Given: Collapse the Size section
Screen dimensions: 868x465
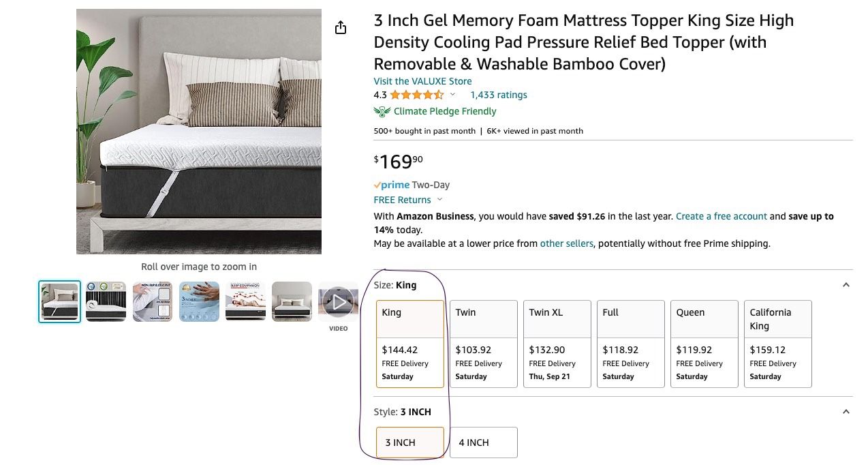Looking at the screenshot, I should click(x=846, y=284).
